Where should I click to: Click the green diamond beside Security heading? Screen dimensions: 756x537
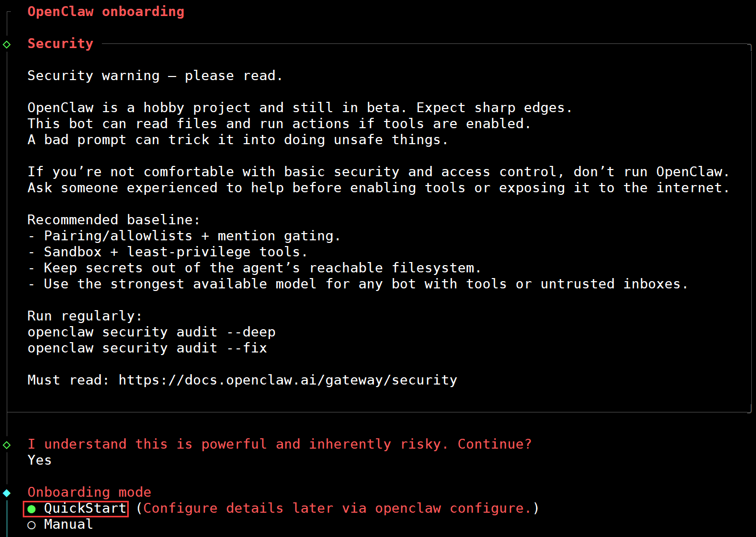(7, 44)
